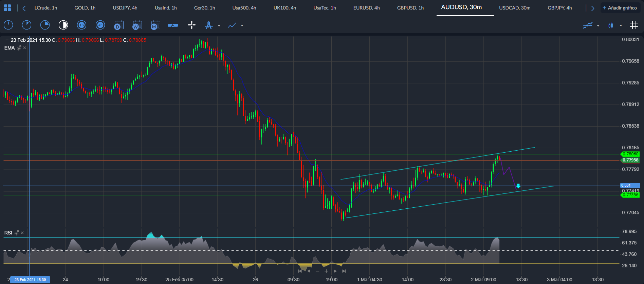Activate the crosshair cursor tool
Viewport: 644px width, 284px height.
click(192, 25)
